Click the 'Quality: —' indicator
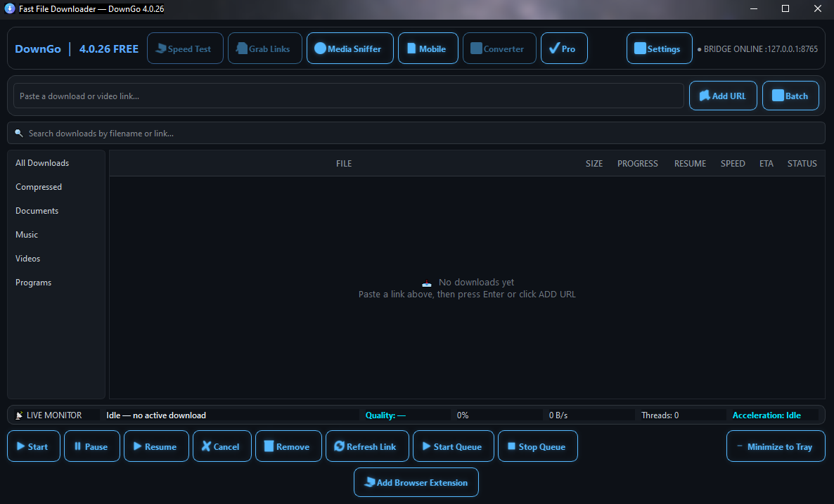Screen dimensions: 834x504 tap(385, 415)
